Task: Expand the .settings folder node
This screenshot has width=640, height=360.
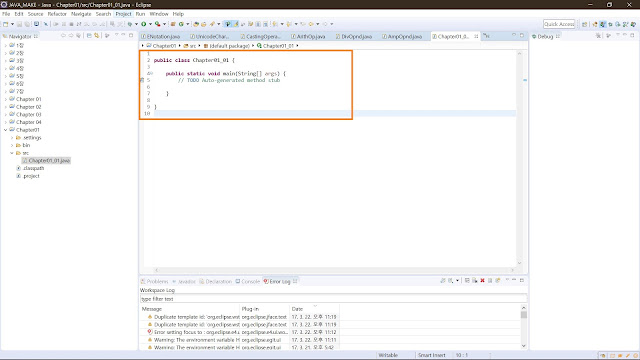Action: (12, 138)
